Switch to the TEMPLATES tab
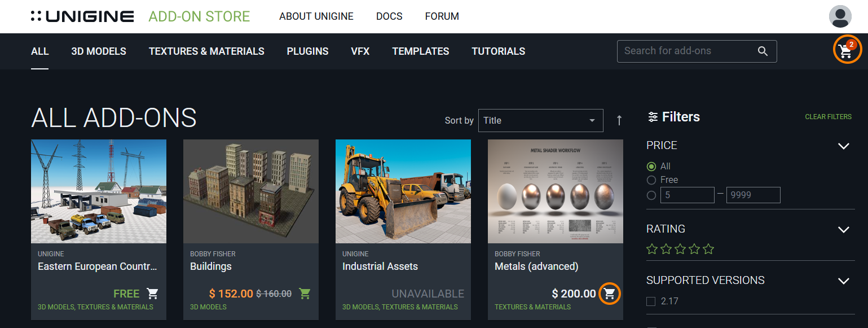The width and height of the screenshot is (868, 328). click(x=421, y=51)
